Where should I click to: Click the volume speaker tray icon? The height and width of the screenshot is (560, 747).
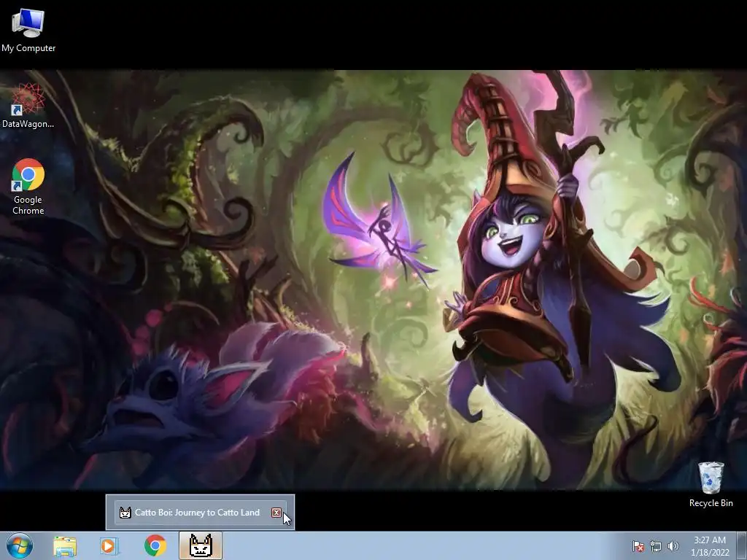click(x=673, y=546)
